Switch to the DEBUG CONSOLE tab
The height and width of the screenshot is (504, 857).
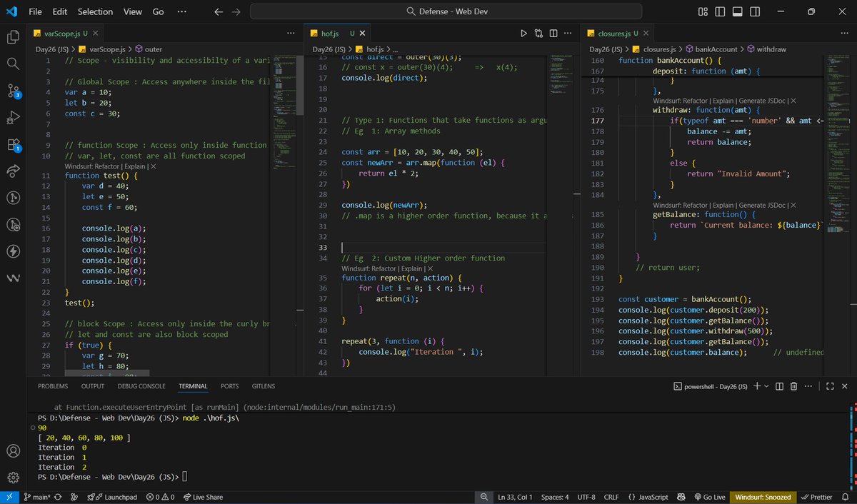[141, 386]
